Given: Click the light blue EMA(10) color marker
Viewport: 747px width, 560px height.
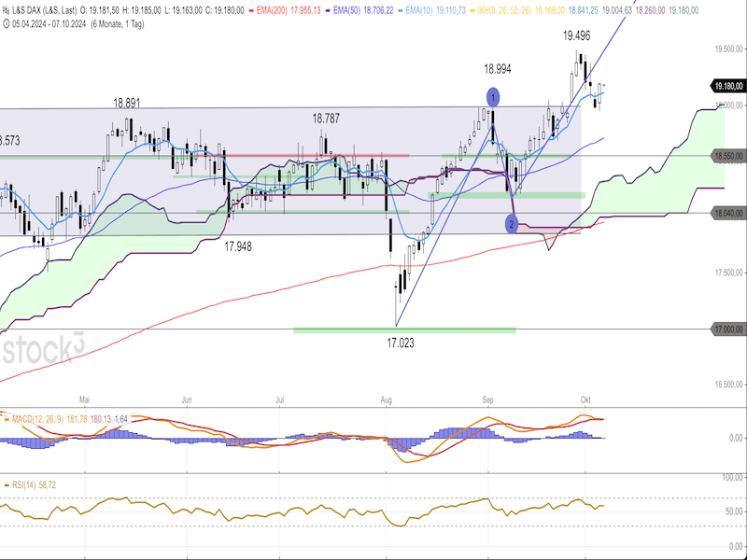Looking at the screenshot, I should pos(401,10).
